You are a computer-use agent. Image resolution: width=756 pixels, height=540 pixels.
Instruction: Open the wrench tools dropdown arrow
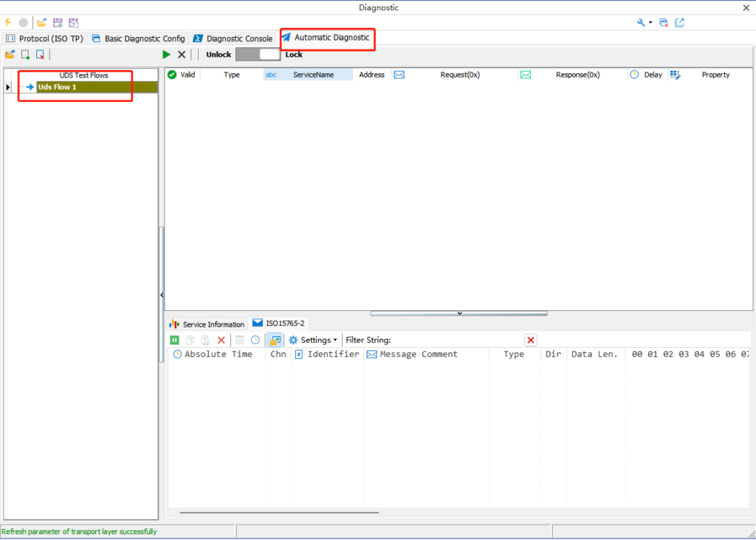tap(650, 23)
